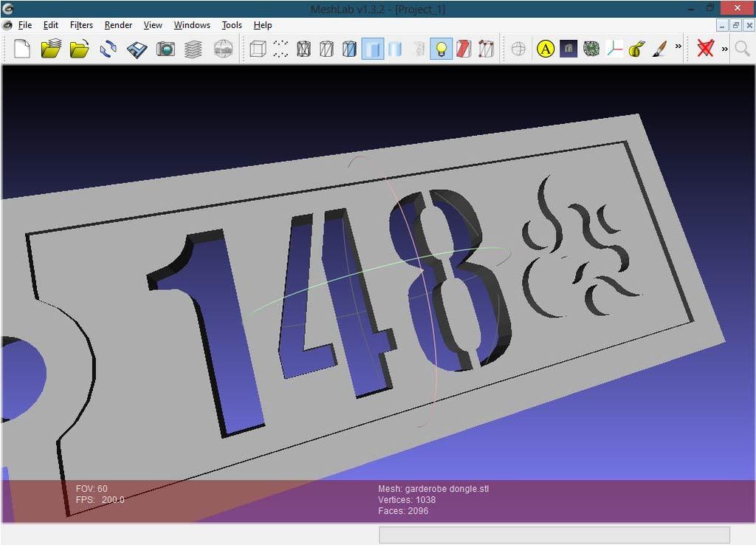Viewport: 756px width, 545px height.
Task: Click the greyed-out raster globe icon
Action: [223, 49]
